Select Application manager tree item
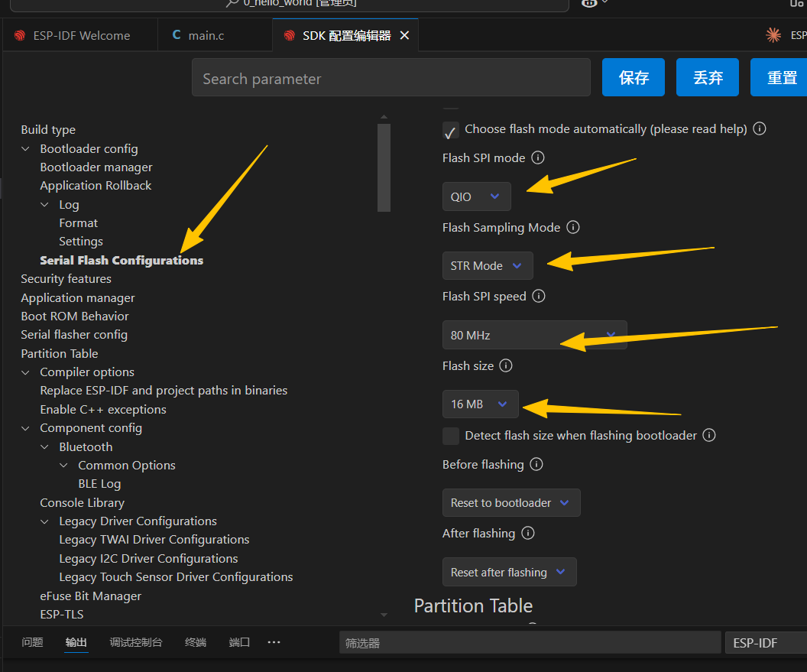This screenshot has width=807, height=672. [x=78, y=298]
